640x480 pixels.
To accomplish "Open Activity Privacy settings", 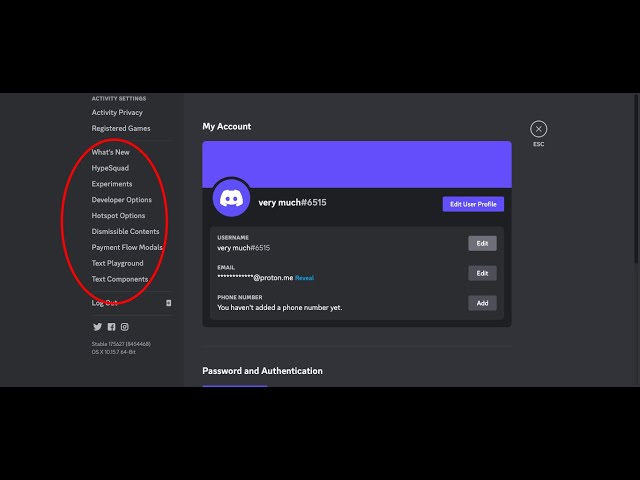I will point(117,113).
